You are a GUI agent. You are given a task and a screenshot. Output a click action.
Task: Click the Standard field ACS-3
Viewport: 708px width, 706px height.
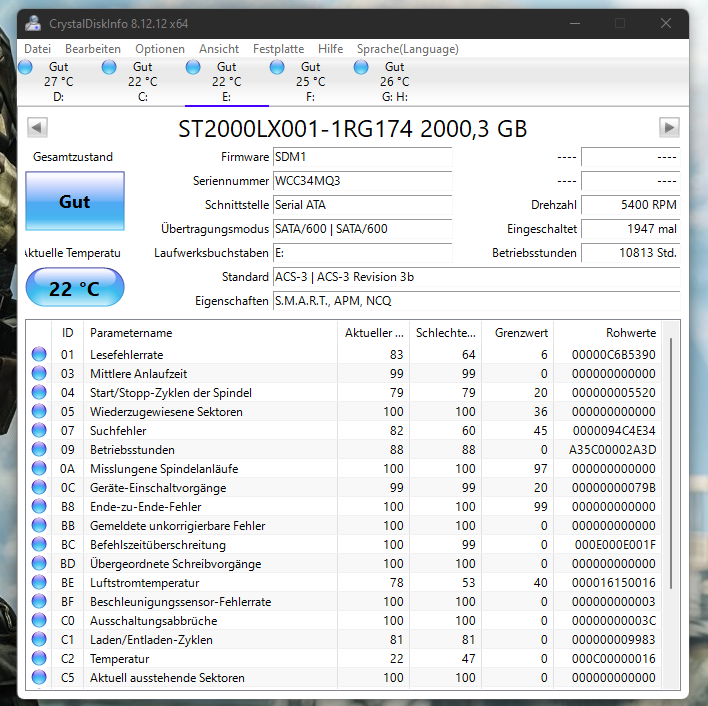476,277
